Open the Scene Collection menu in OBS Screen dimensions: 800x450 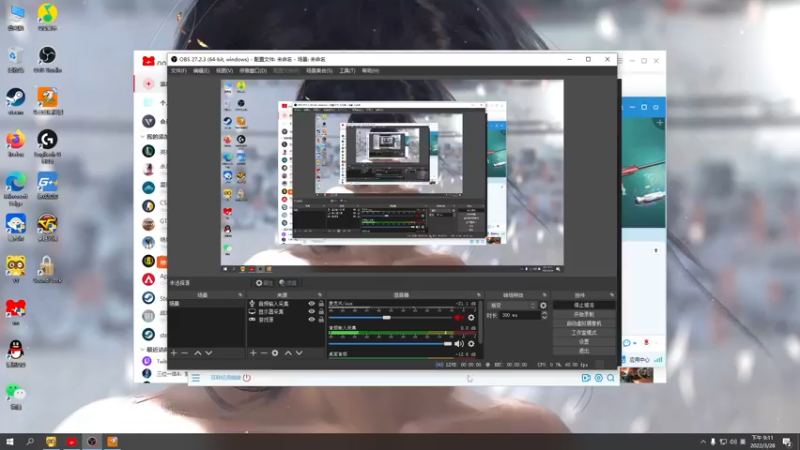click(x=319, y=71)
